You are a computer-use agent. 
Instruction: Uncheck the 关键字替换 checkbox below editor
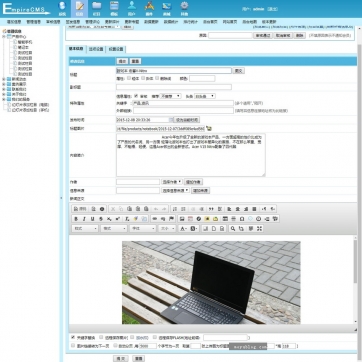pyautogui.click(x=73, y=337)
